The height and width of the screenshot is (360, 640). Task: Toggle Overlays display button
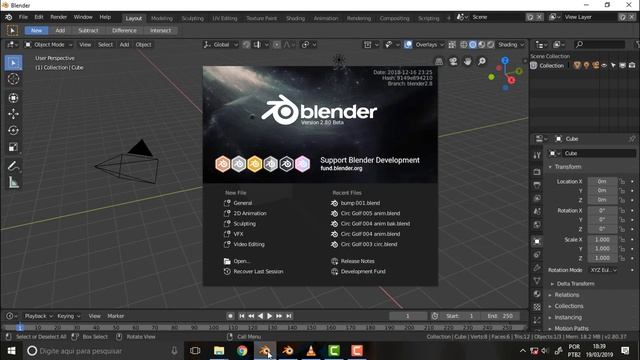tap(408, 44)
